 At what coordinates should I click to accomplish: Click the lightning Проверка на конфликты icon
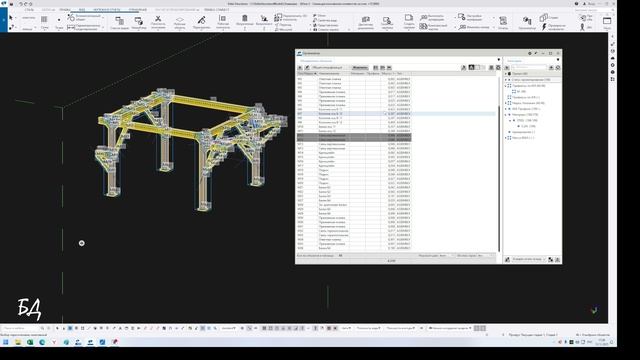[544, 27]
